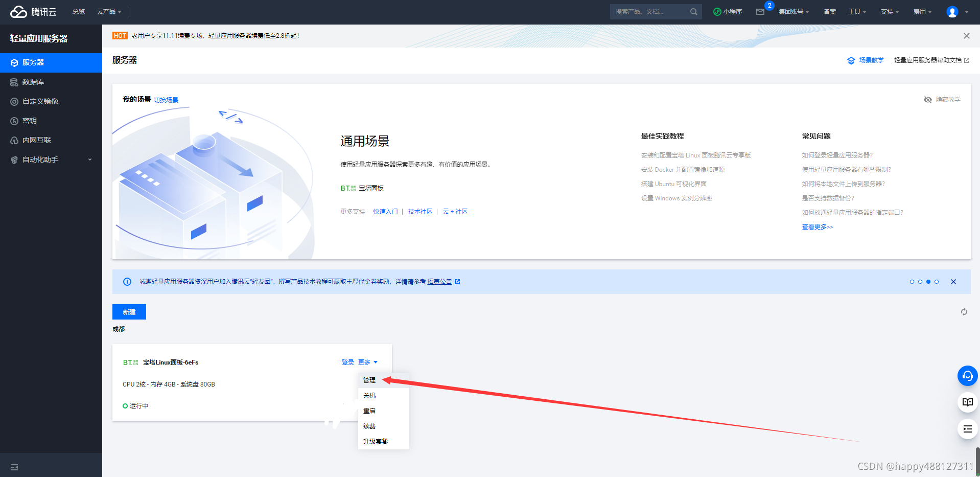Click 查看更多>> link

point(818,227)
